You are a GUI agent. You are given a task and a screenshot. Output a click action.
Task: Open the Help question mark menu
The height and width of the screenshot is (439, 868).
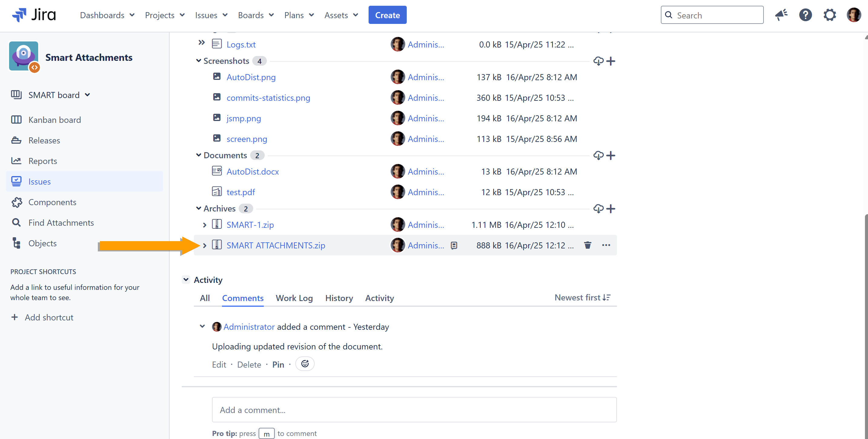click(x=805, y=15)
